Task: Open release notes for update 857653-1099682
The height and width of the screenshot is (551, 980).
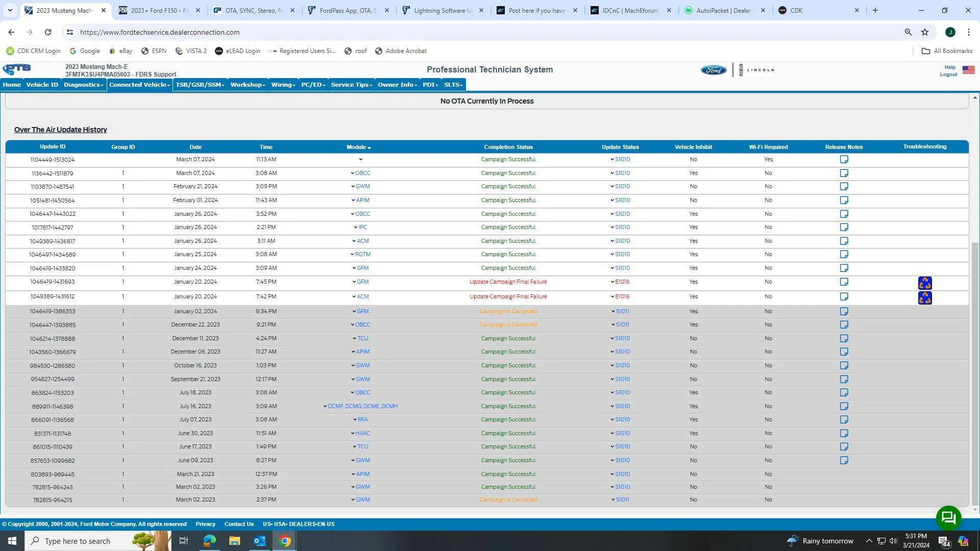Action: coord(844,461)
